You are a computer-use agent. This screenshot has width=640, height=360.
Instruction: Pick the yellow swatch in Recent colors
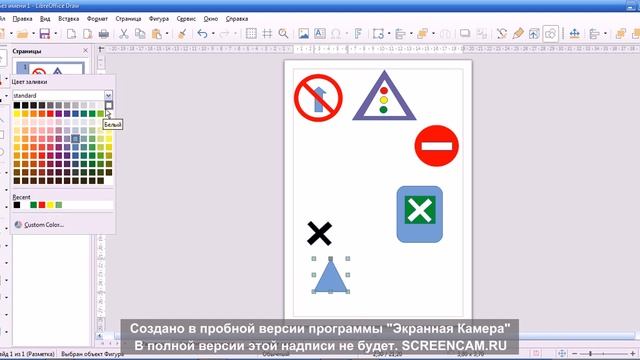pyautogui.click(x=50, y=205)
